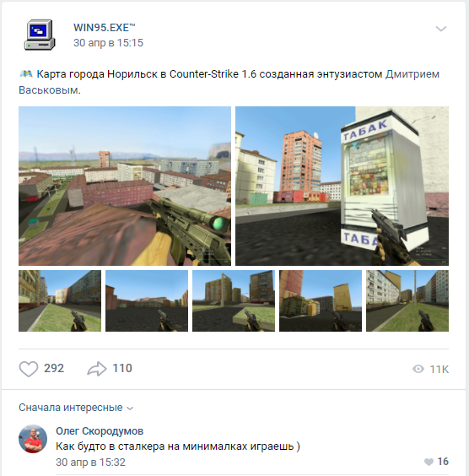This screenshot has height=476, width=469.
Task: Expand the Сначала интересные sort dropdown
Action: pos(76,408)
